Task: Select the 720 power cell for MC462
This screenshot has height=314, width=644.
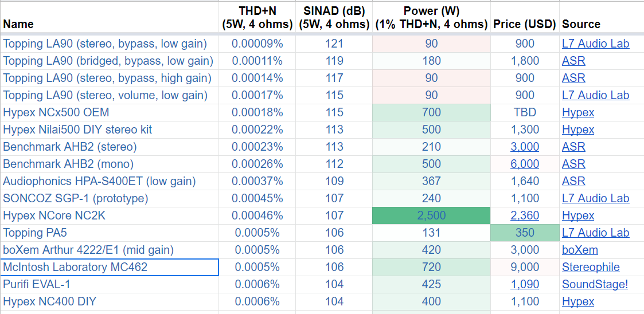Action: 431,267
